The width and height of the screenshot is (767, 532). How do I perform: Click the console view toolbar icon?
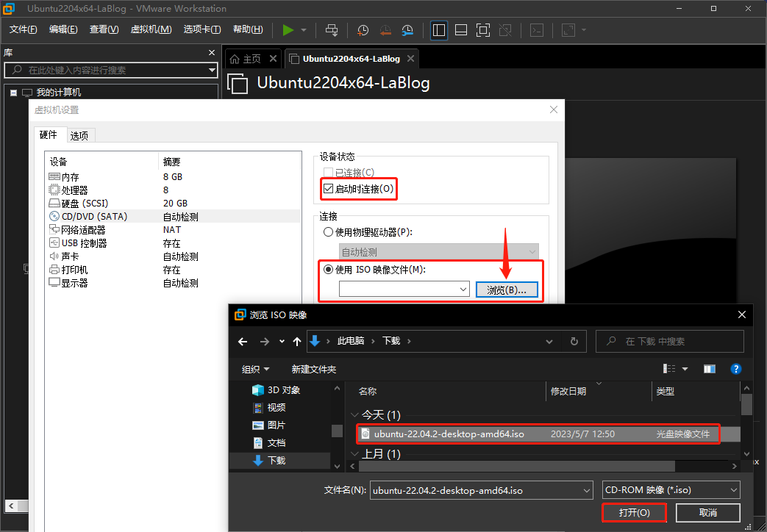click(x=537, y=30)
